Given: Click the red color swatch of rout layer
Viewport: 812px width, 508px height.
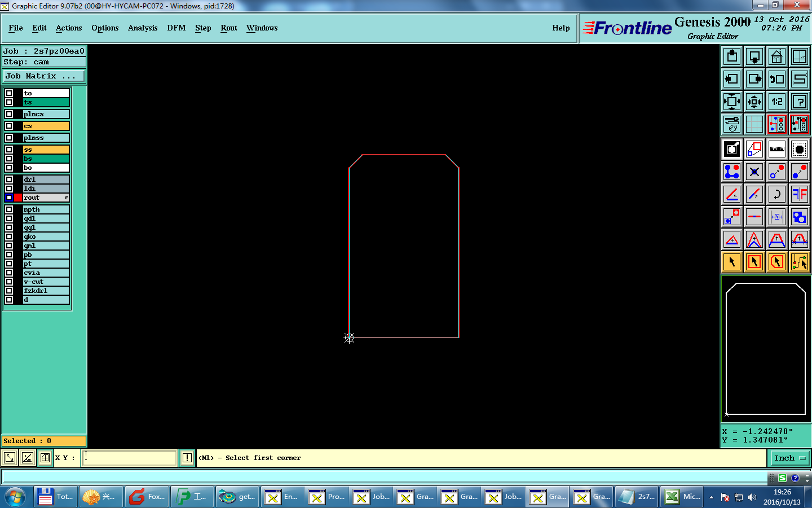Looking at the screenshot, I should tap(18, 198).
